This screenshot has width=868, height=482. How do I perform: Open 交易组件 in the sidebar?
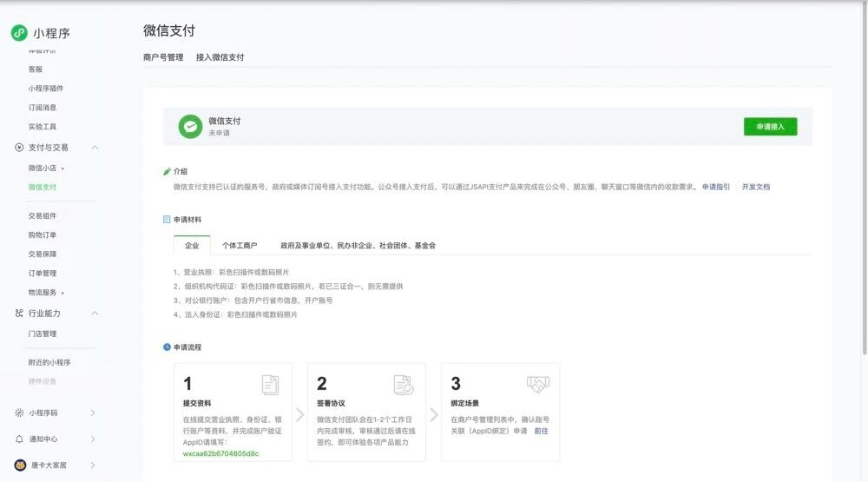coord(43,216)
